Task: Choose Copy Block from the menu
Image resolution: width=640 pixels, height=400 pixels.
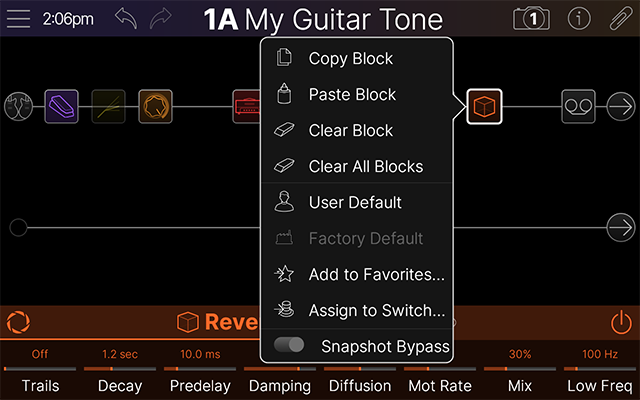Action: click(x=350, y=59)
